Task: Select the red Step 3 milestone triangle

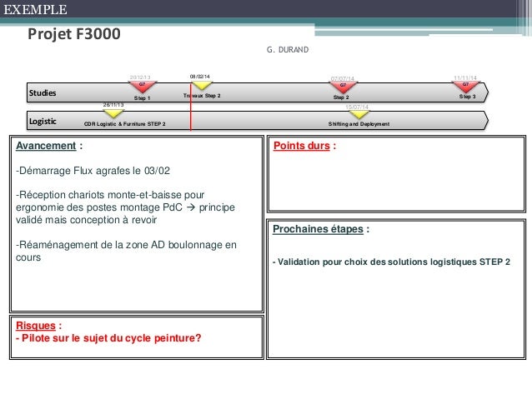Action: (466, 87)
